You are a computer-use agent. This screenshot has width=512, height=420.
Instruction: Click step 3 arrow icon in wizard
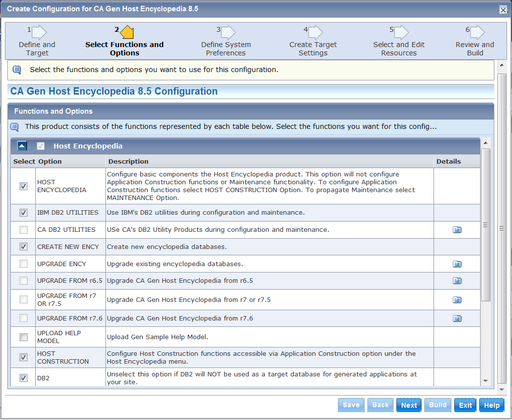click(x=228, y=32)
